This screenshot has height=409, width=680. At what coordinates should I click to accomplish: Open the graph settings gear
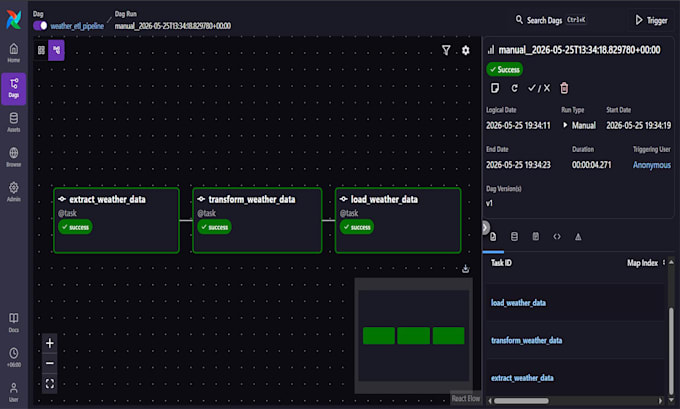(466, 50)
